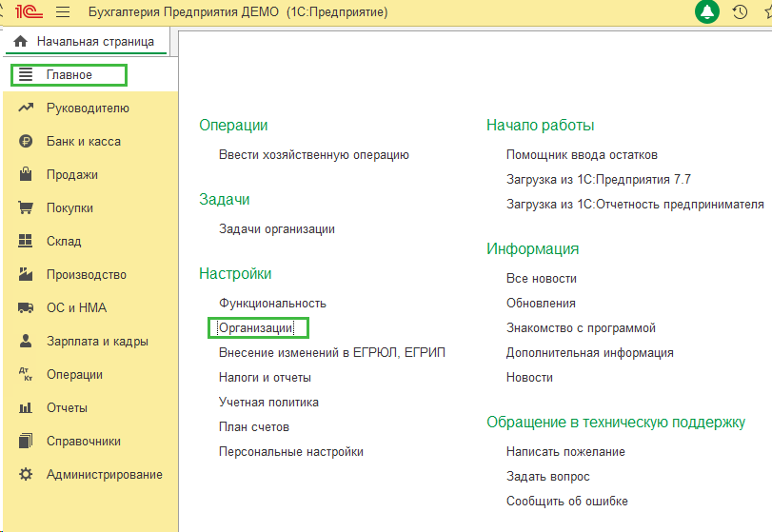Click Загрузка из 1С:Отчетность предпринимателя
772x532 pixels.
[635, 205]
